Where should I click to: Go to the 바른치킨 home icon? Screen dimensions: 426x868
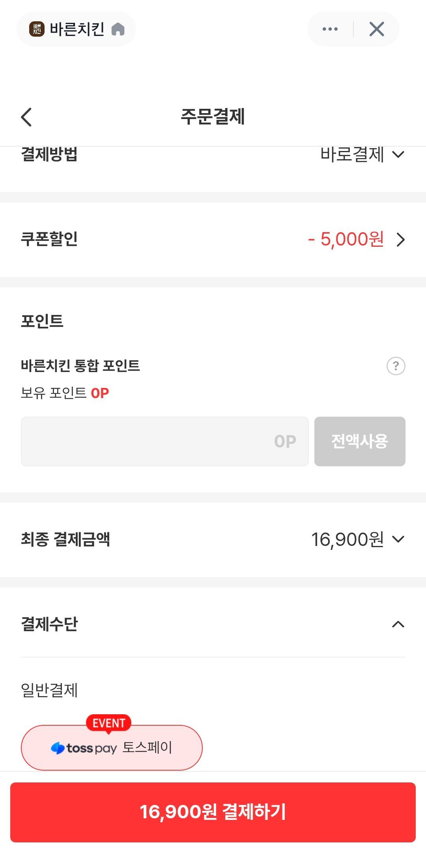pos(118,29)
